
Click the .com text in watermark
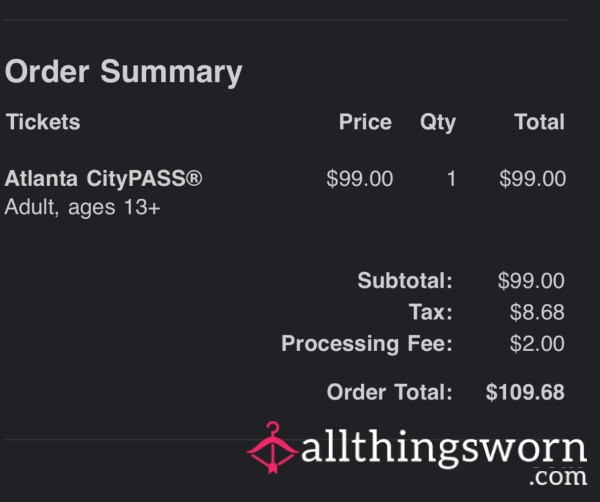click(x=558, y=478)
